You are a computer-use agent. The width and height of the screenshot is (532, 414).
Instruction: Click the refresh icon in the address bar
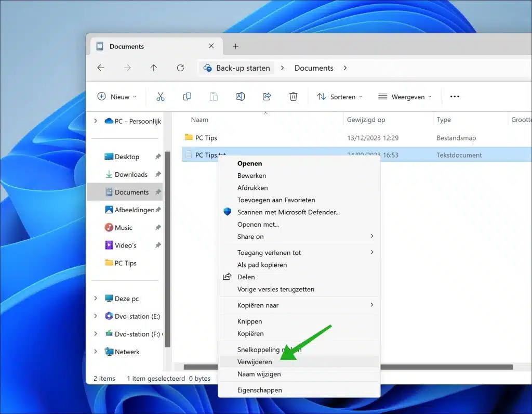180,68
